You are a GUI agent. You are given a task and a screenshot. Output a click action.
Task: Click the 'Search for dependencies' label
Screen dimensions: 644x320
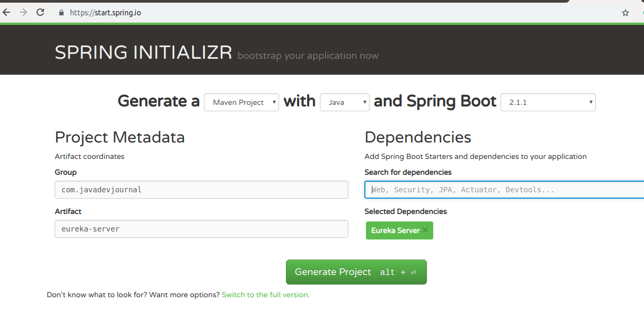click(x=408, y=172)
